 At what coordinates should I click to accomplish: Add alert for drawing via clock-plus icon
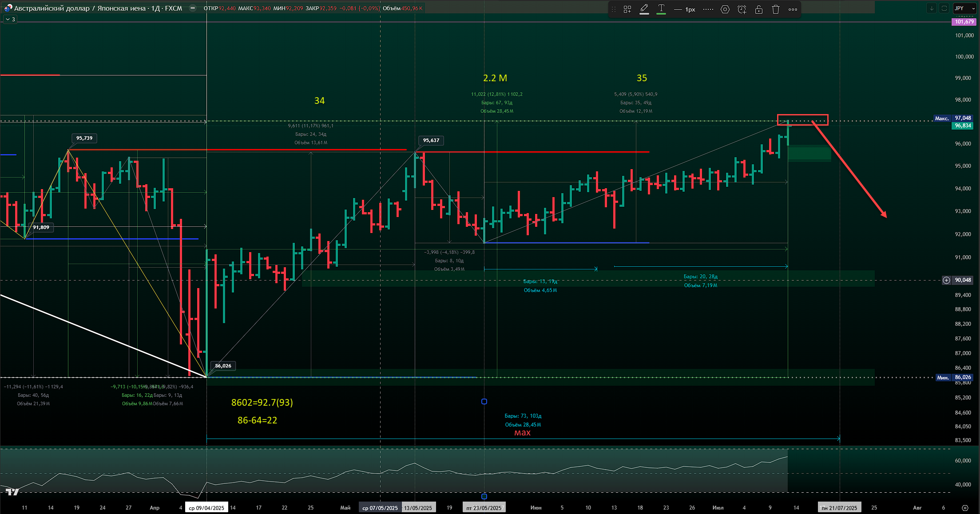pyautogui.click(x=742, y=9)
